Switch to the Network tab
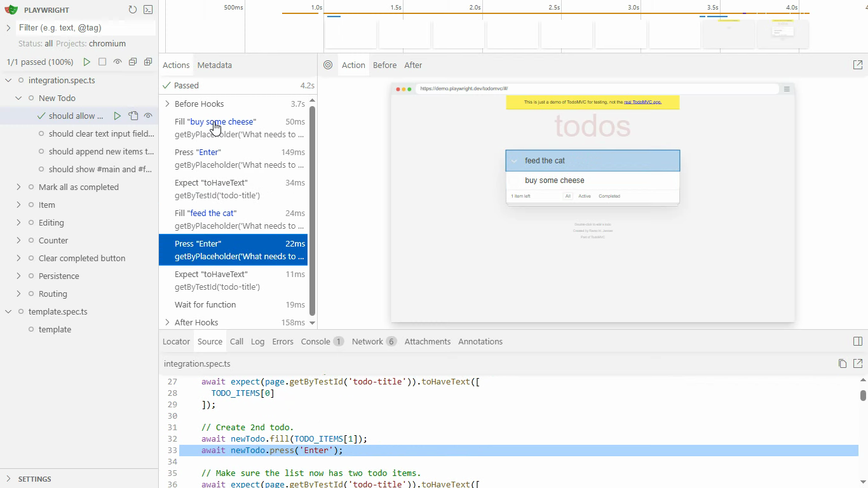The width and height of the screenshot is (868, 488). coord(367,341)
